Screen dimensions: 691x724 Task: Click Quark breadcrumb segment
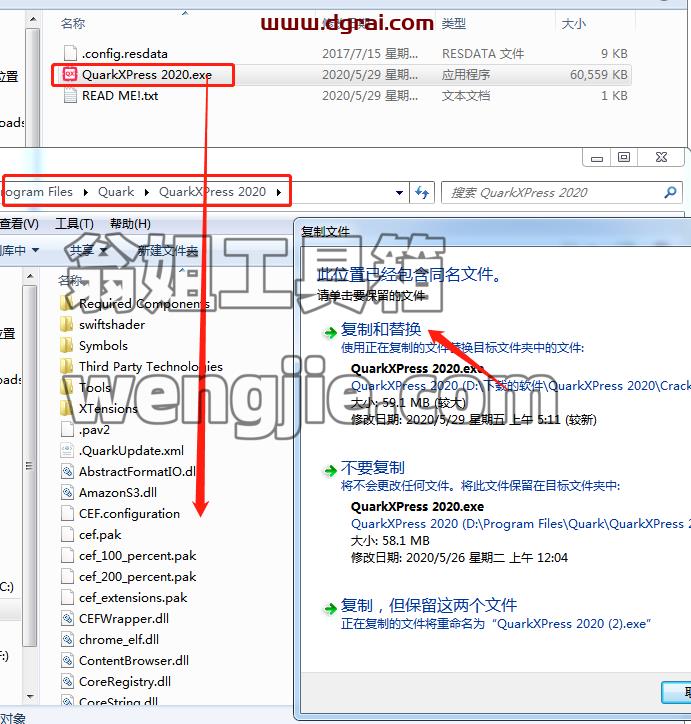[x=116, y=192]
